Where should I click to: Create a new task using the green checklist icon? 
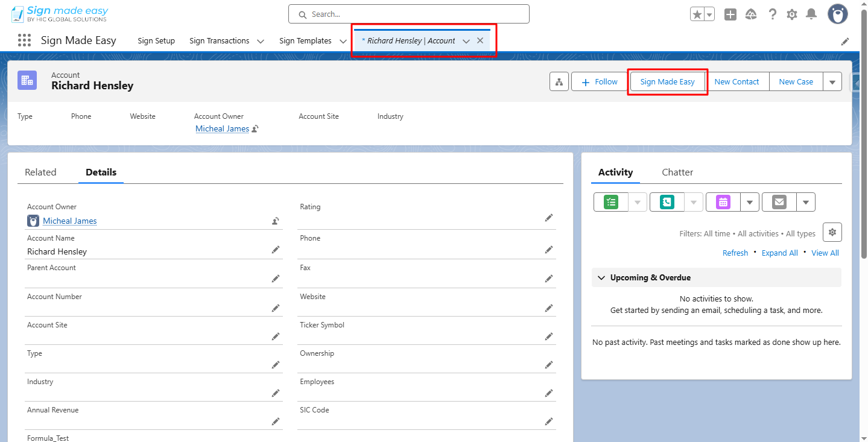pyautogui.click(x=610, y=202)
